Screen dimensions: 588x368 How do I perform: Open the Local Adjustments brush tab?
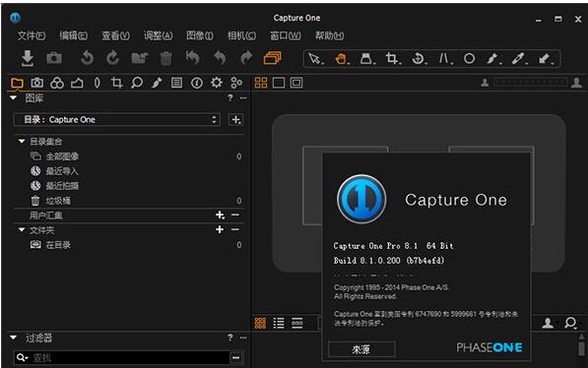click(x=157, y=83)
